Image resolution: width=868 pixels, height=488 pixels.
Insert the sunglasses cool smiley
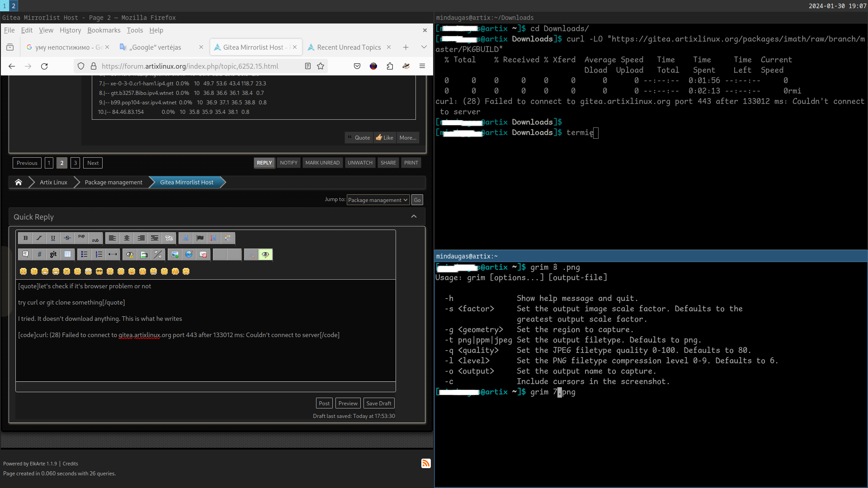coord(99,271)
